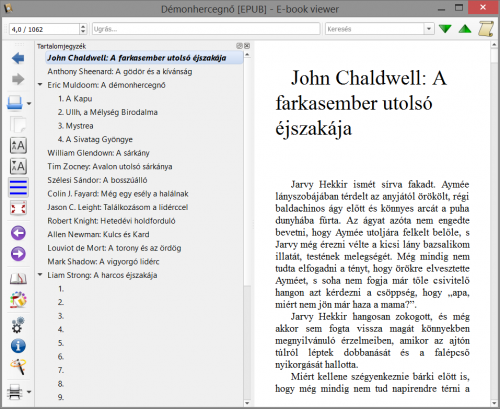Image resolution: width=500 pixels, height=409 pixels.
Task: Undock the Tartalomjegyzék panel via float icon
Action: coord(239,46)
